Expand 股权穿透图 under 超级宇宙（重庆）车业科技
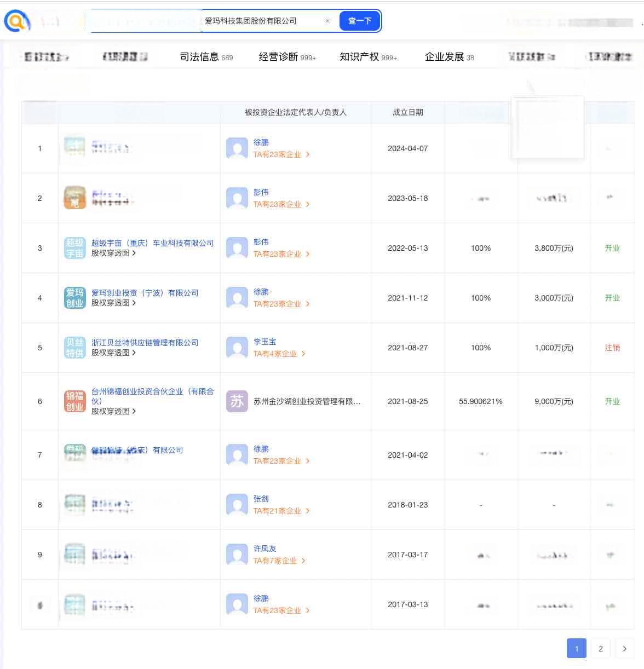This screenshot has width=644, height=669. point(113,253)
